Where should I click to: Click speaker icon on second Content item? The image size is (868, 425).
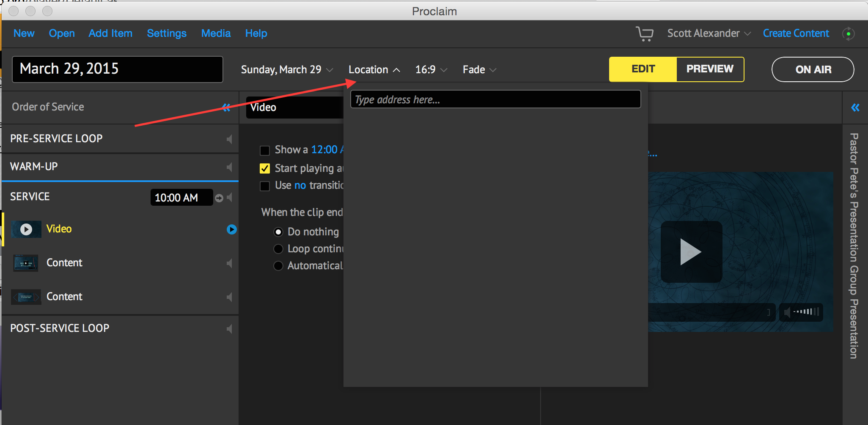click(229, 297)
